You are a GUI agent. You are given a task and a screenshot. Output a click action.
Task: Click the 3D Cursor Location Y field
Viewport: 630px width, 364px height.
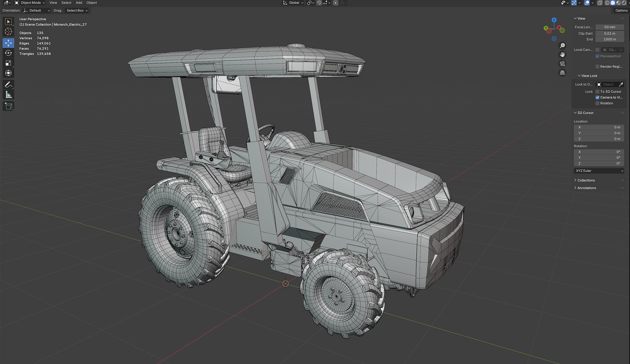pyautogui.click(x=599, y=133)
